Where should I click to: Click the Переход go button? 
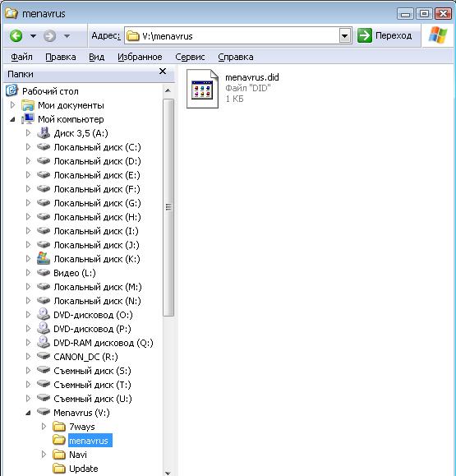click(x=385, y=36)
